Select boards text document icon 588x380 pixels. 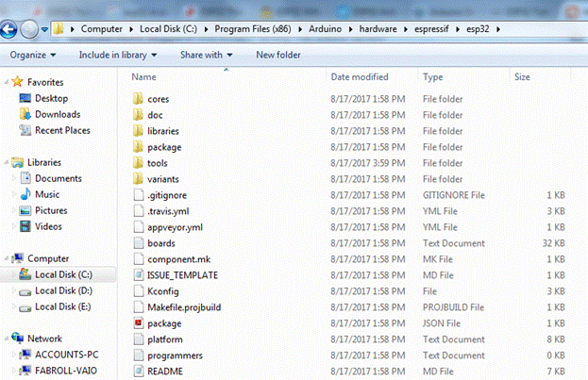pyautogui.click(x=139, y=243)
